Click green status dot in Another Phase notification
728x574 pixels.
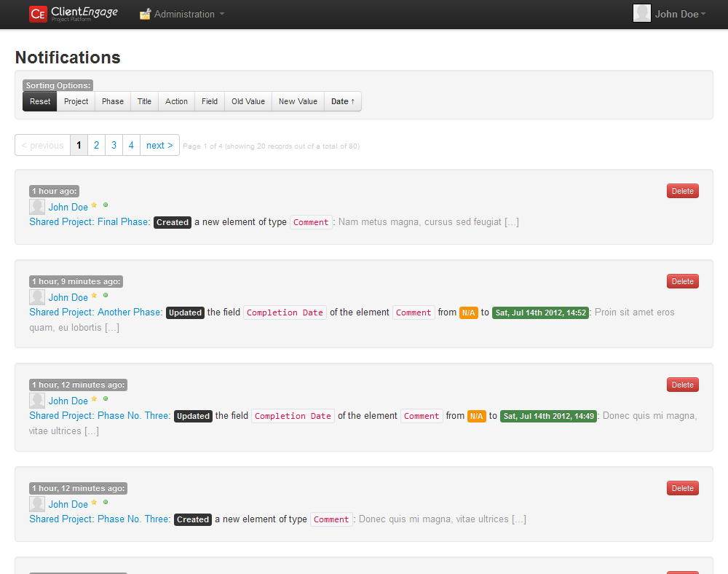click(106, 295)
